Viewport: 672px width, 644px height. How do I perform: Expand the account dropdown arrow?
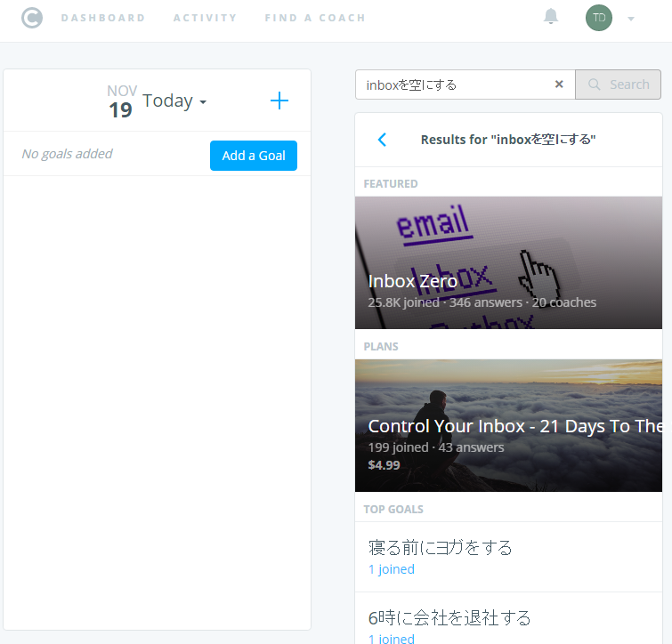pos(631,19)
